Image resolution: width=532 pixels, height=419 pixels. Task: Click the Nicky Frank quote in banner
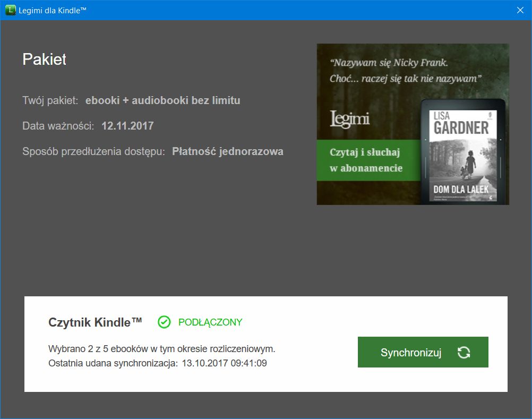pyautogui.click(x=406, y=71)
